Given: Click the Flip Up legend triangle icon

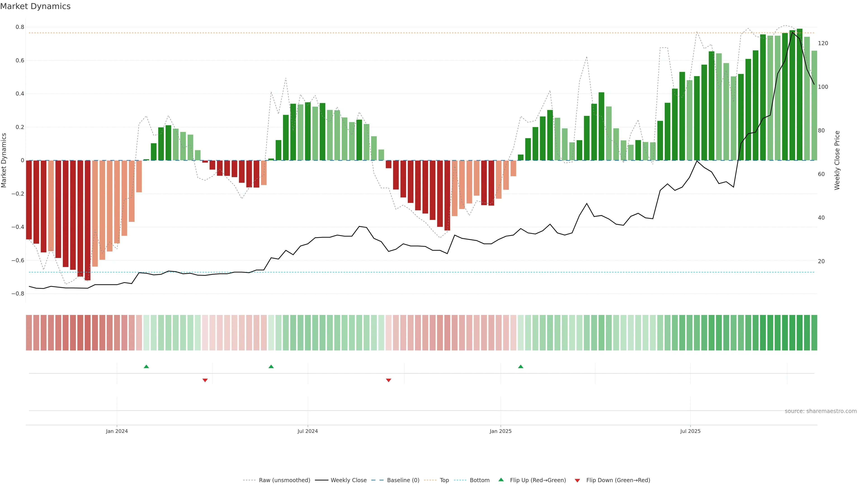Looking at the screenshot, I should click(501, 480).
